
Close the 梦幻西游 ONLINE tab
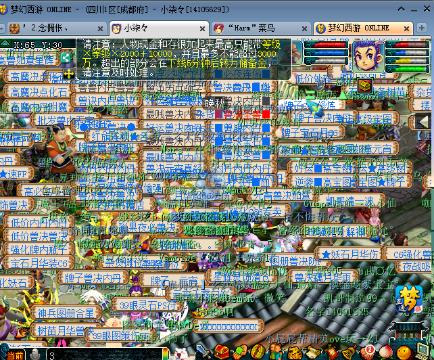(x=407, y=29)
